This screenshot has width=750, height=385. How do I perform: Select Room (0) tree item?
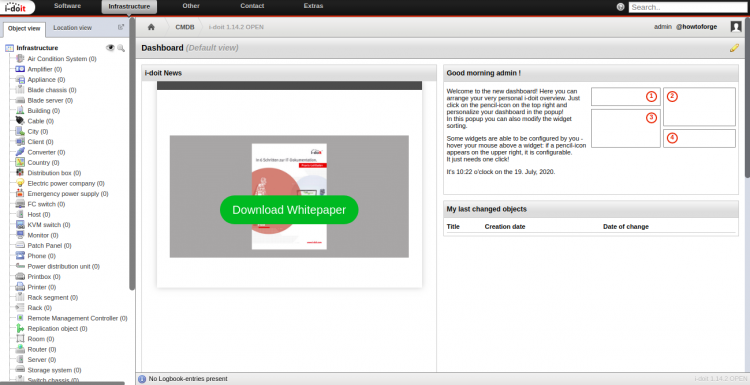tap(41, 339)
